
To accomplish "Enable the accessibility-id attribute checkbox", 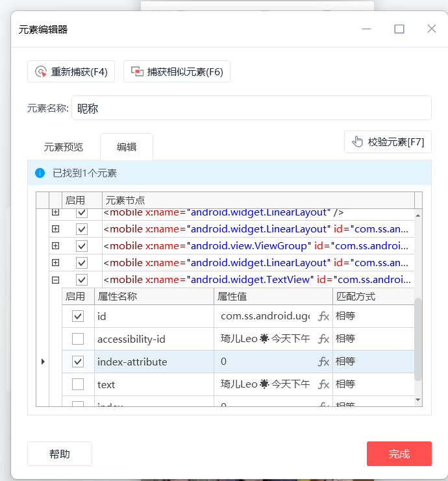I will [x=78, y=339].
